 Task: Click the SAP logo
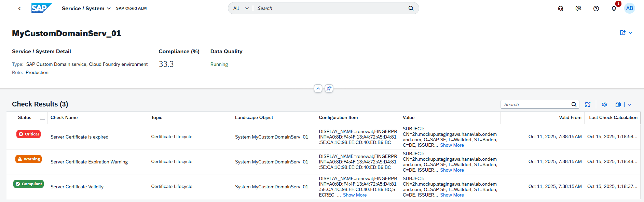tap(41, 8)
